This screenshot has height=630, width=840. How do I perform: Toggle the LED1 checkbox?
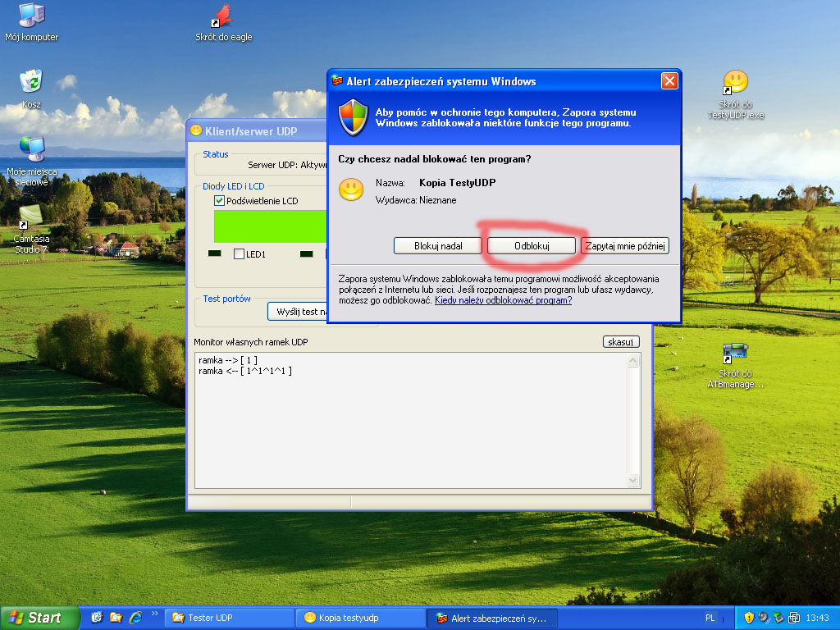pyautogui.click(x=239, y=254)
